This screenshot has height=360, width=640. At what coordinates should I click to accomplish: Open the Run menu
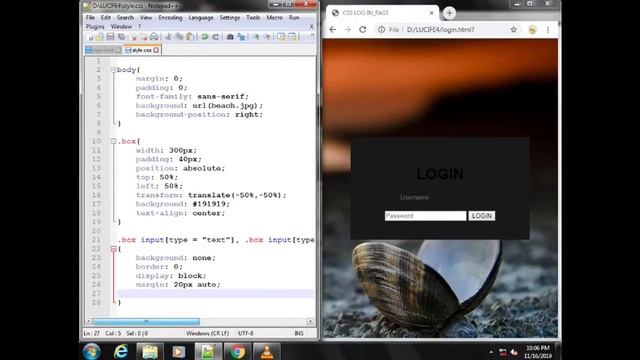click(x=294, y=18)
